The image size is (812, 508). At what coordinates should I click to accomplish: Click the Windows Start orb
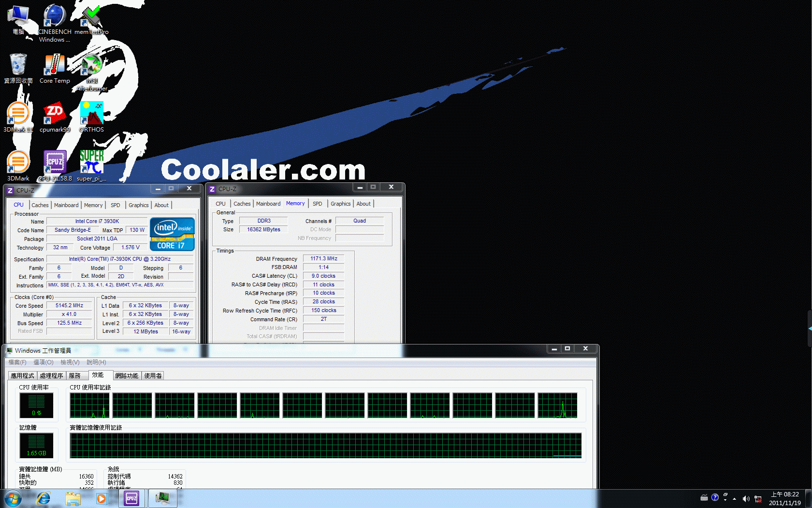[x=13, y=498]
